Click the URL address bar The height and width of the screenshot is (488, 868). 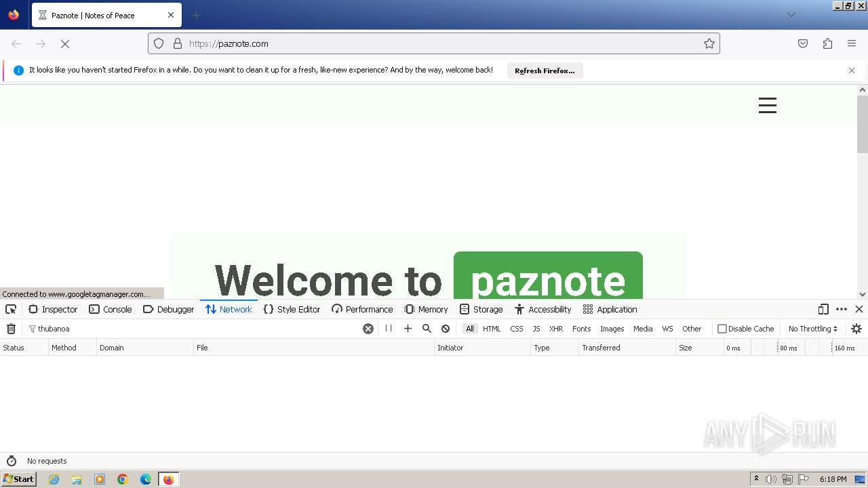coord(434,43)
